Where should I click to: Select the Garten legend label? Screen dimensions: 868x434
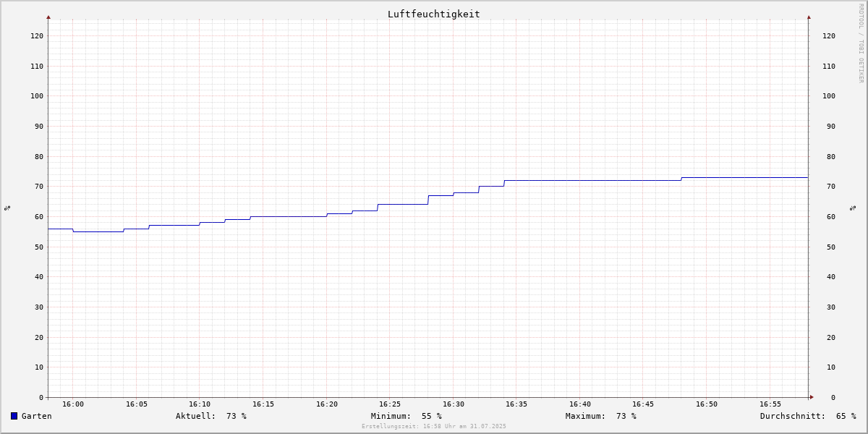[x=37, y=416]
